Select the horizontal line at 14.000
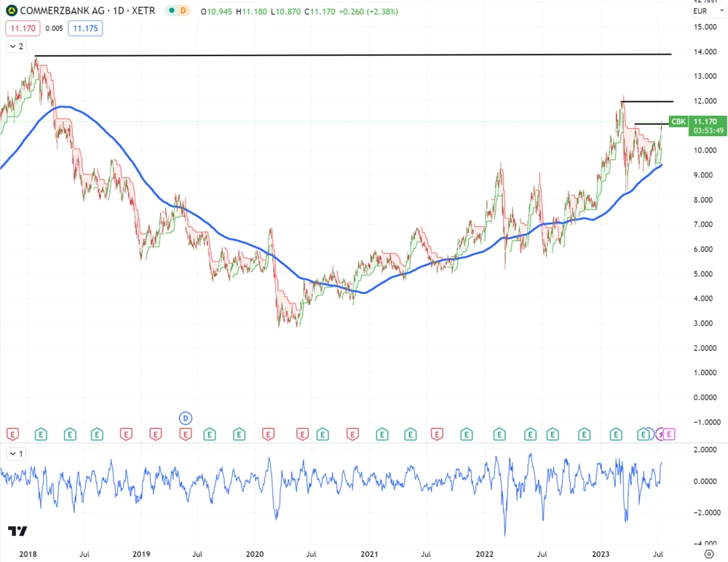The height and width of the screenshot is (562, 728). coord(364,55)
